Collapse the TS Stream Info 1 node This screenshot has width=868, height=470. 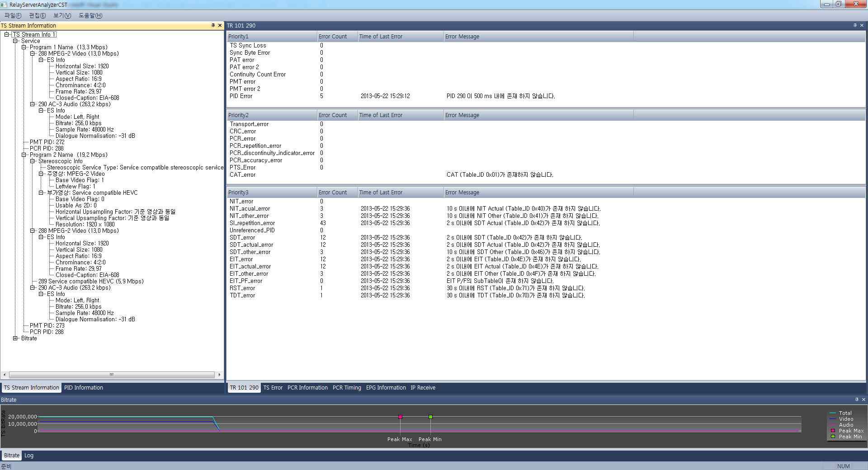(x=7, y=34)
